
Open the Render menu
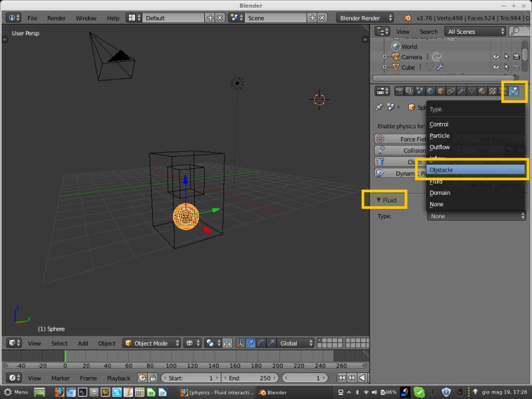pos(57,18)
